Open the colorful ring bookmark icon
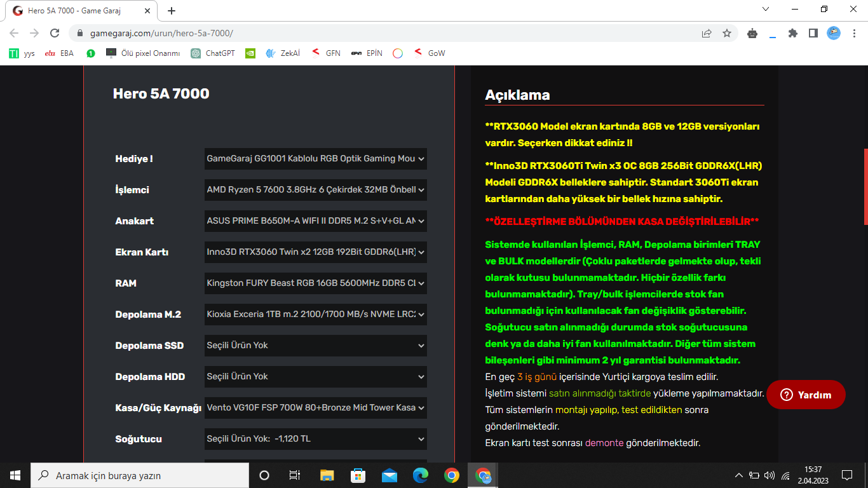868x488 pixels. tap(398, 53)
